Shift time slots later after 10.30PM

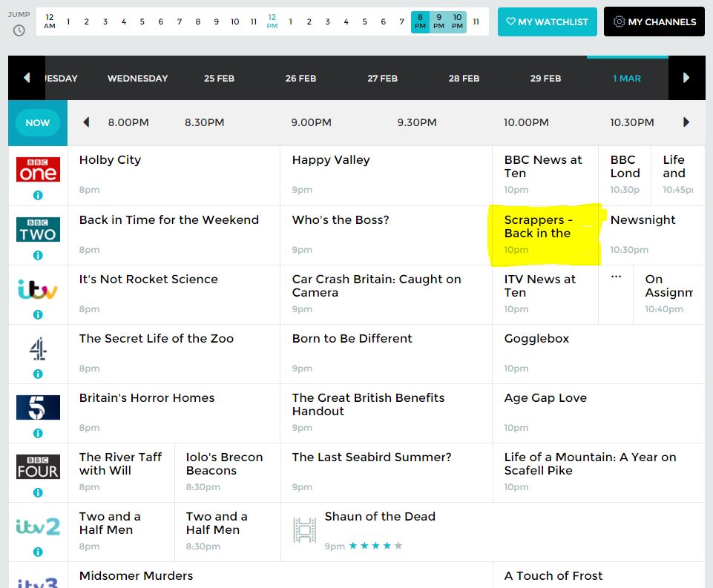(686, 122)
